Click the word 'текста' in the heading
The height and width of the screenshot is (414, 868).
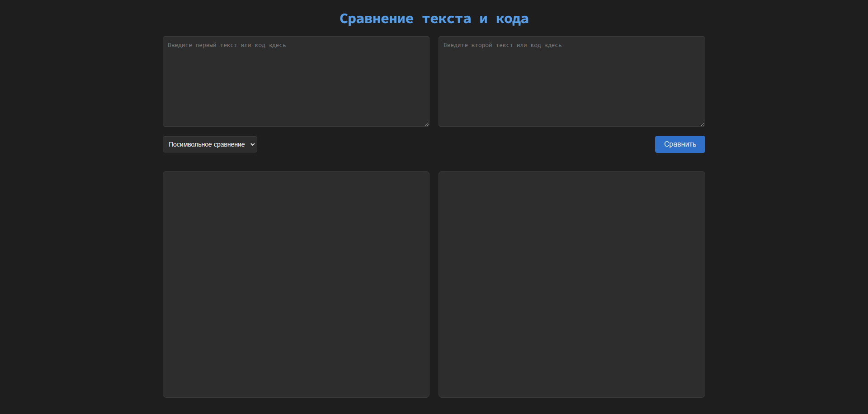446,19
